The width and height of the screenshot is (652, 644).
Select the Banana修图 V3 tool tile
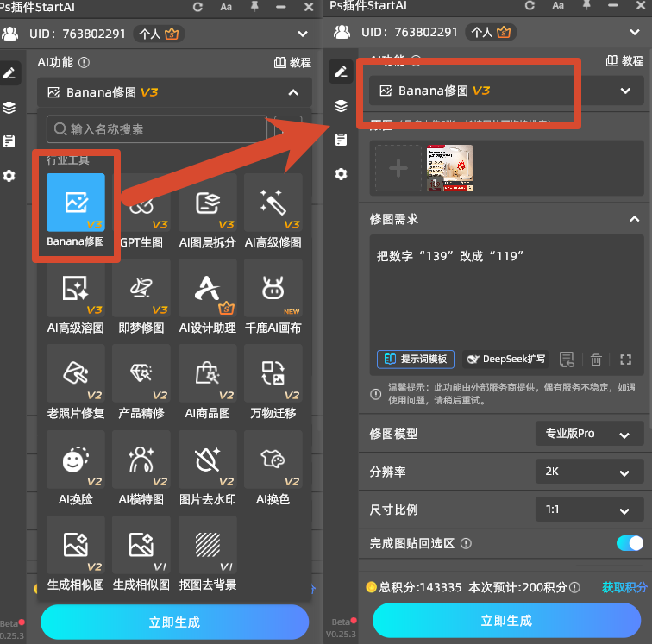point(75,203)
